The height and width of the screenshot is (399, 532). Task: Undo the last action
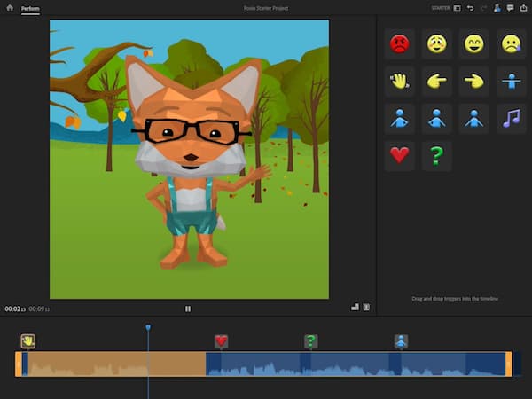[470, 8]
